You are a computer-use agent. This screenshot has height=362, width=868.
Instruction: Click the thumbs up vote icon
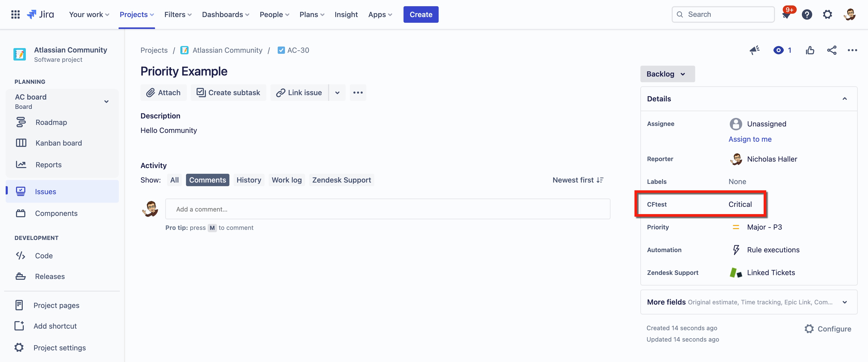810,50
